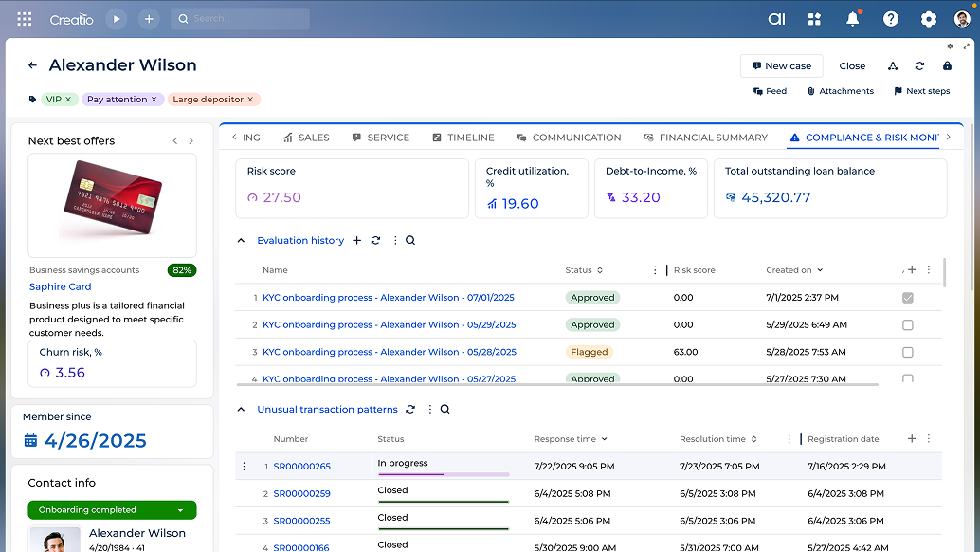
Task: Open the Creatio application launcher grid
Action: pos(24,18)
